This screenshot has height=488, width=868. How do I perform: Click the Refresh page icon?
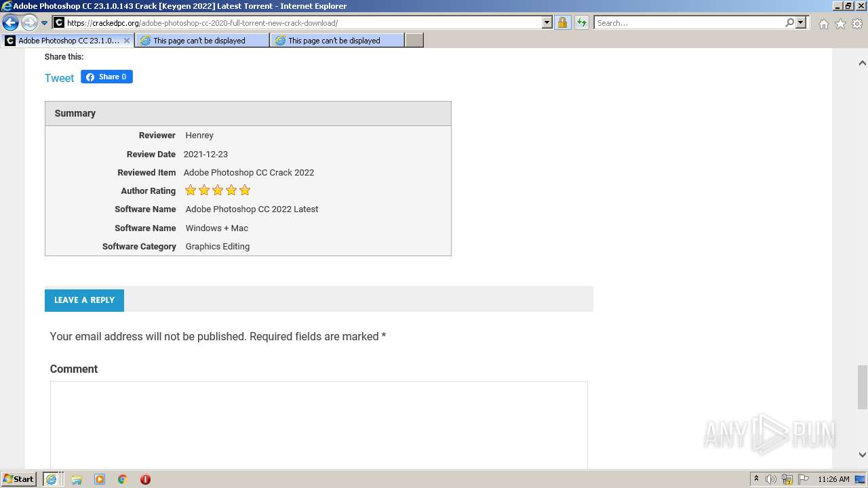[x=581, y=23]
